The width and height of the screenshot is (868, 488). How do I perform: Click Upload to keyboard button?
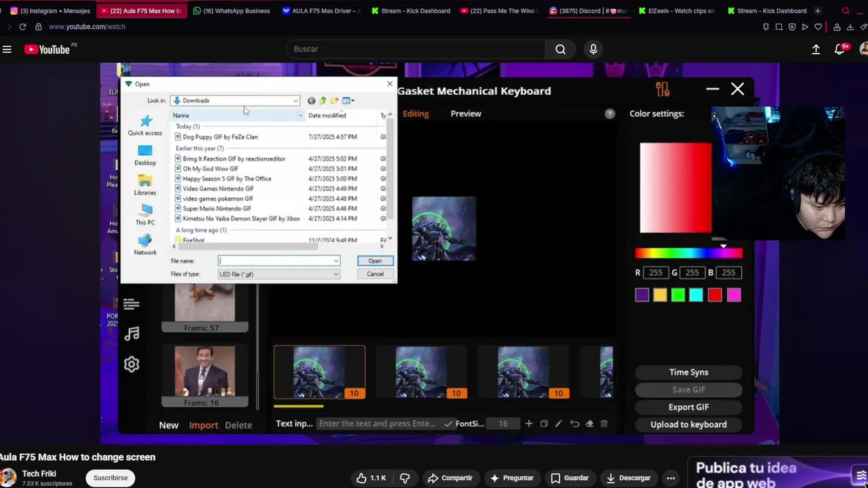point(688,424)
